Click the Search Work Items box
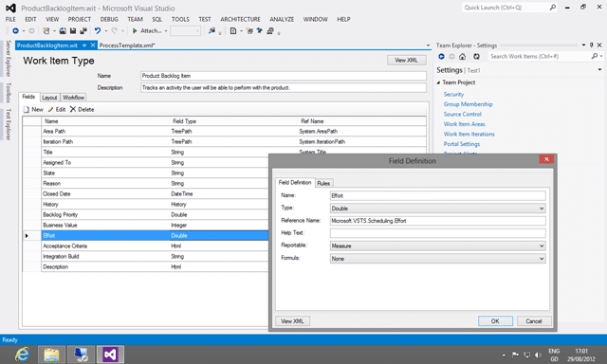This screenshot has height=364, width=607. click(540, 57)
